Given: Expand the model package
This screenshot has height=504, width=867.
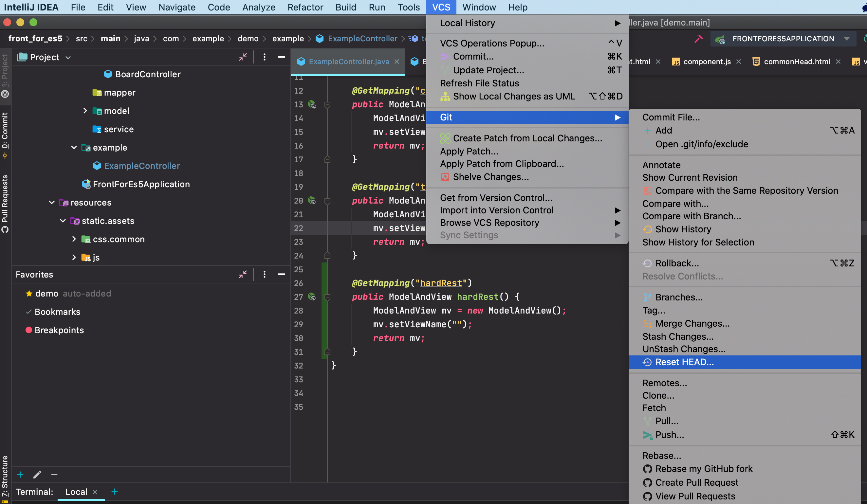Looking at the screenshot, I should pos(85,110).
